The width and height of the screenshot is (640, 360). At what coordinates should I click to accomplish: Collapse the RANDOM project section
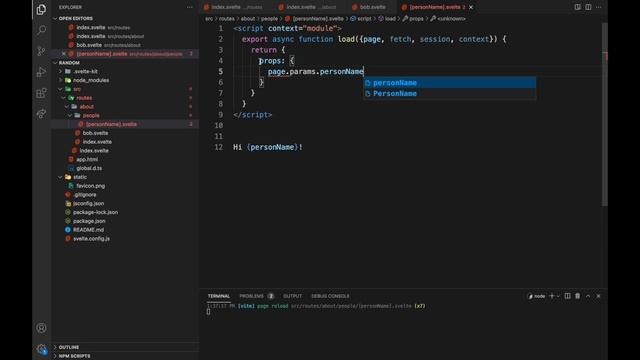tap(69, 63)
